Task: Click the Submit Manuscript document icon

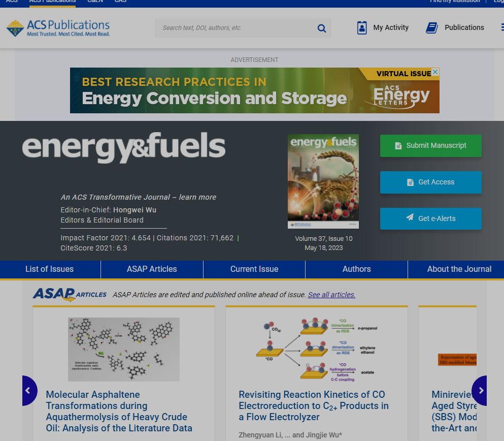Action: coord(398,145)
